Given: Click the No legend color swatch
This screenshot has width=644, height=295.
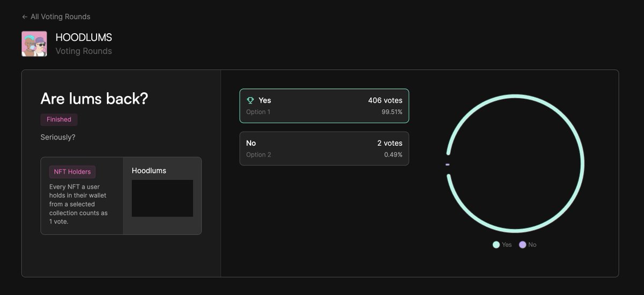Looking at the screenshot, I should coord(523,245).
